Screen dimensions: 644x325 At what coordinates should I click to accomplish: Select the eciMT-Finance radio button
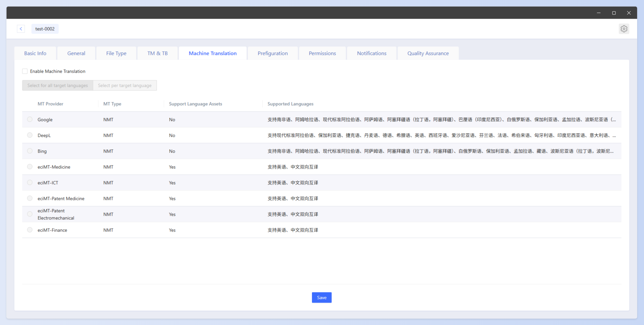[x=30, y=230]
